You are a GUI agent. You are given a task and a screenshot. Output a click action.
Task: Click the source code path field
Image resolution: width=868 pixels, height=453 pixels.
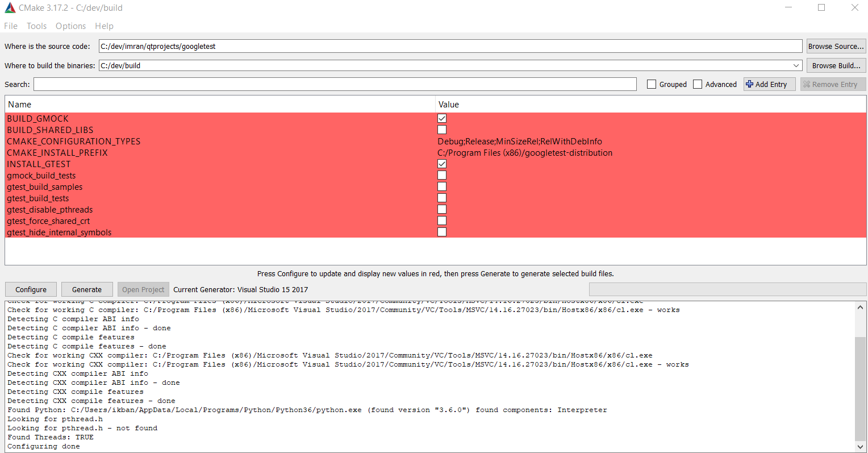(x=450, y=46)
